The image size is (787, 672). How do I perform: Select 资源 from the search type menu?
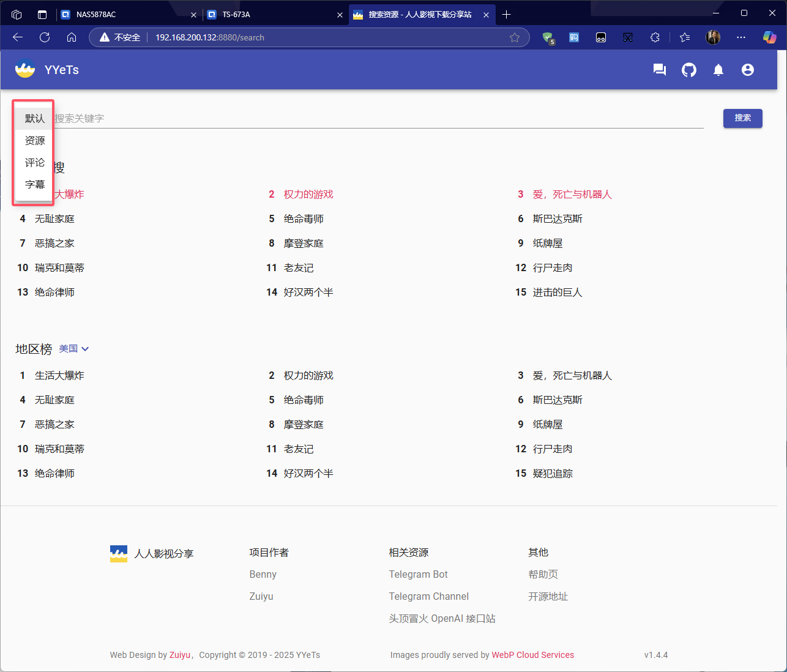[x=34, y=141]
